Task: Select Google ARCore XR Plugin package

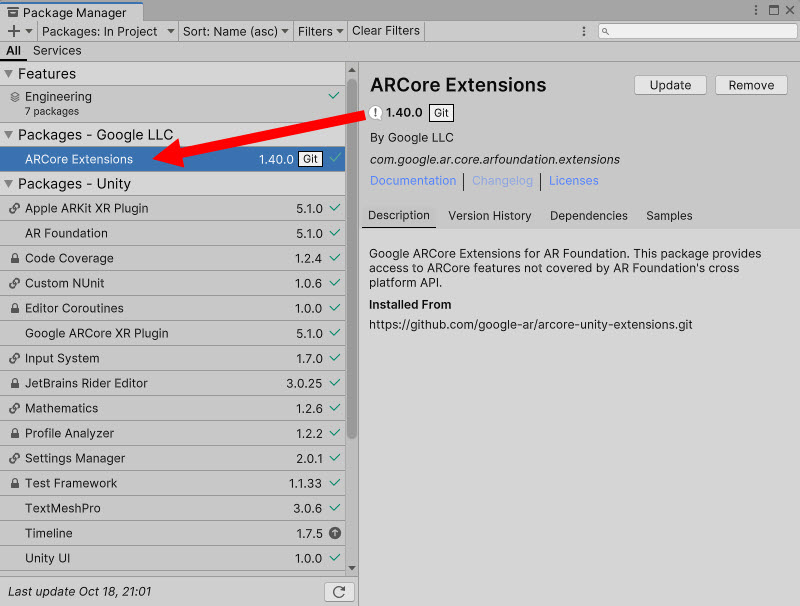Action: point(172,333)
